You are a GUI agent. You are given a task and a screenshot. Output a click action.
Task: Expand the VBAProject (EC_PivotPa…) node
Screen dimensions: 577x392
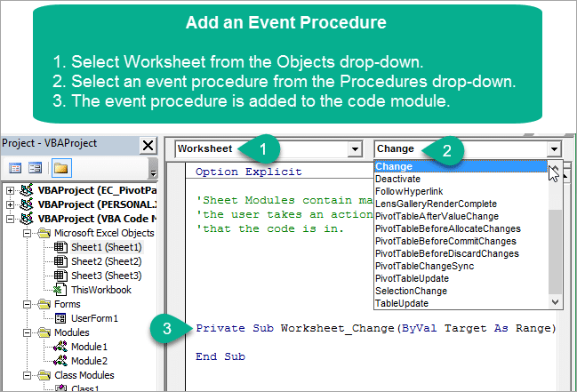click(x=9, y=190)
